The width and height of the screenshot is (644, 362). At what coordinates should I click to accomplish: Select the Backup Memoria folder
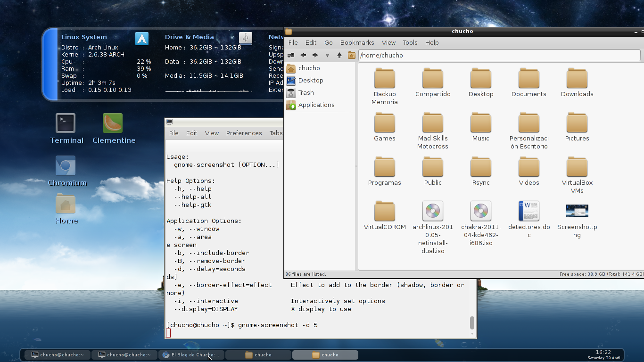point(385,87)
